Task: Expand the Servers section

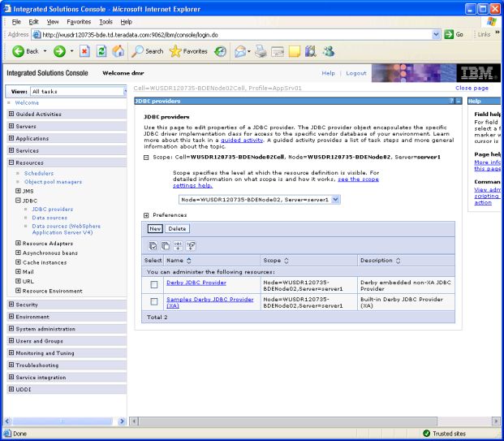Action: coord(11,126)
